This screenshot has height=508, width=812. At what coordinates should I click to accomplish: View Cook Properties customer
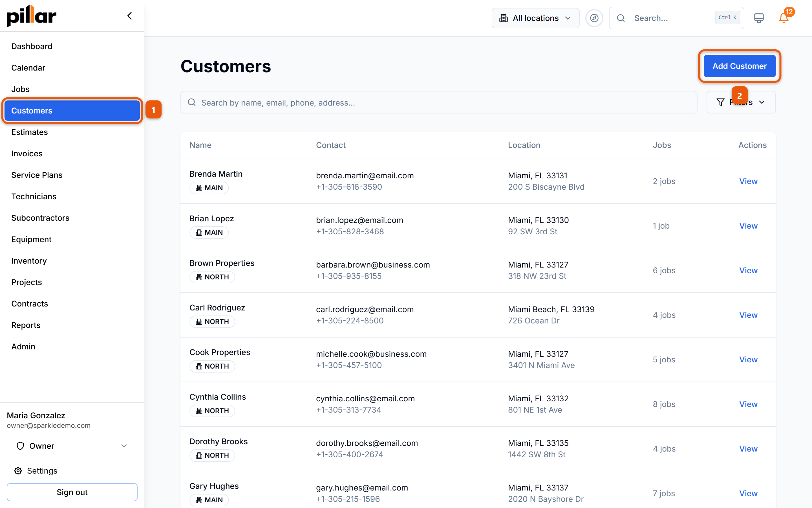pyautogui.click(x=748, y=360)
